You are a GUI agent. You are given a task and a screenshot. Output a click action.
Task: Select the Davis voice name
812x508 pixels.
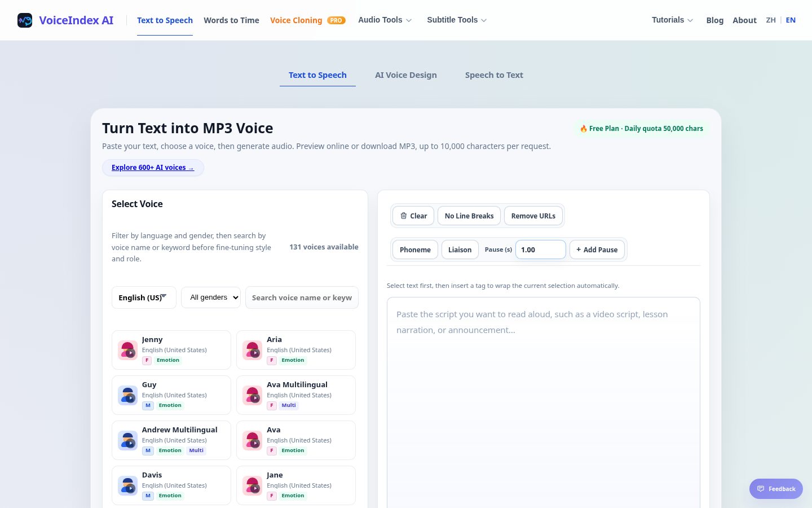pyautogui.click(x=152, y=475)
